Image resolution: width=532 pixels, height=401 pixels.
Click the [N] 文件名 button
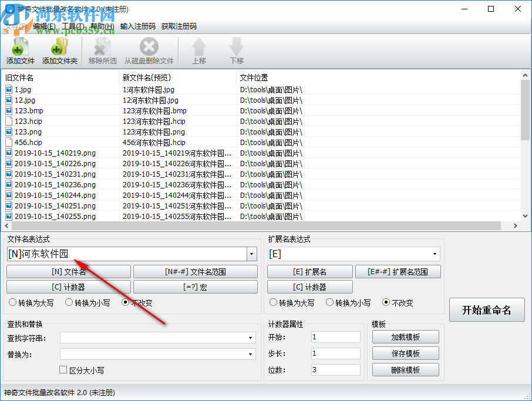coord(69,272)
